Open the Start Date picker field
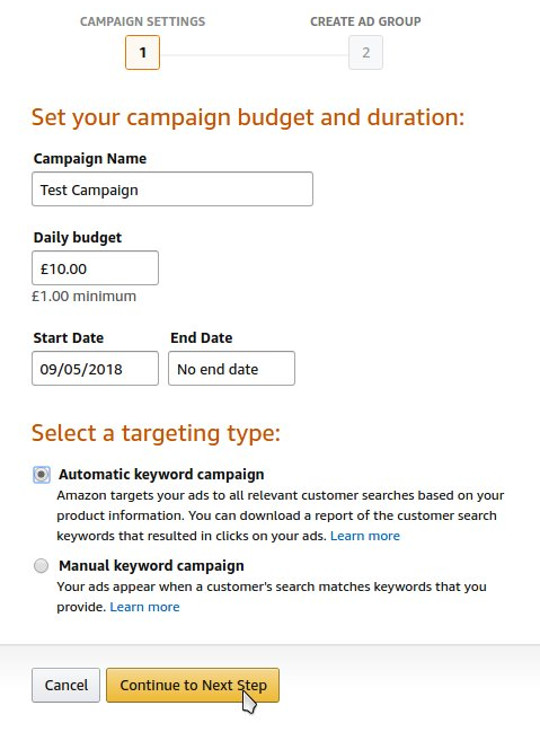Screen dimensions: 540x732 click(x=95, y=368)
